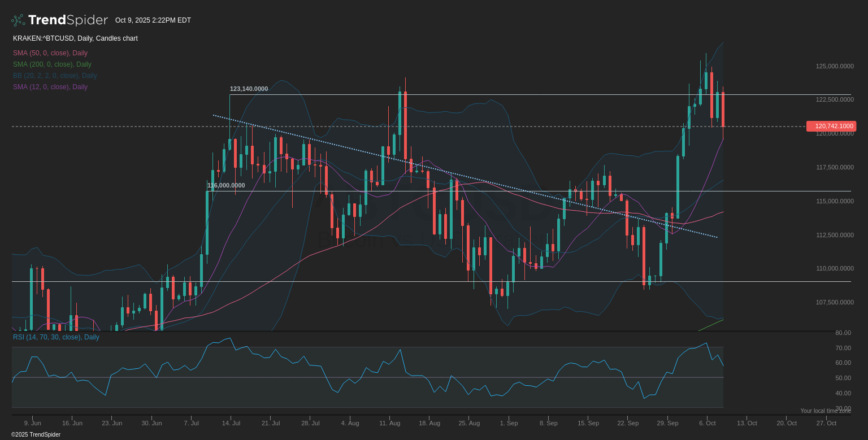The image size is (868, 440).
Task: Click the 6. Oct date axis label
Action: click(707, 422)
